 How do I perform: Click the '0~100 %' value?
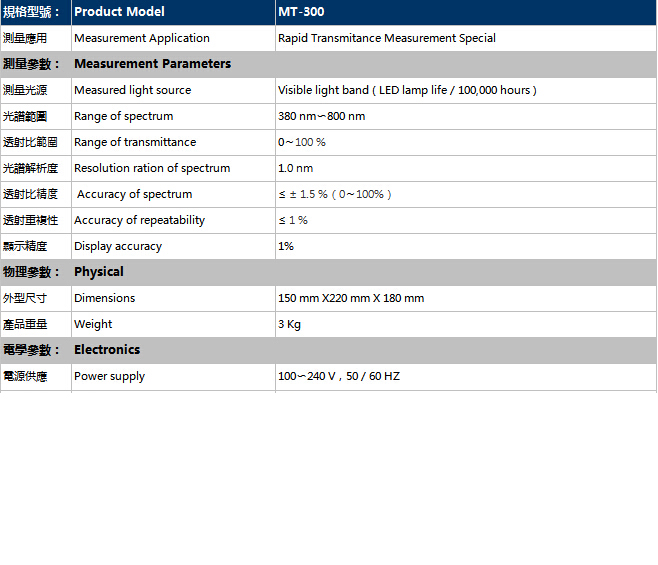(x=302, y=142)
